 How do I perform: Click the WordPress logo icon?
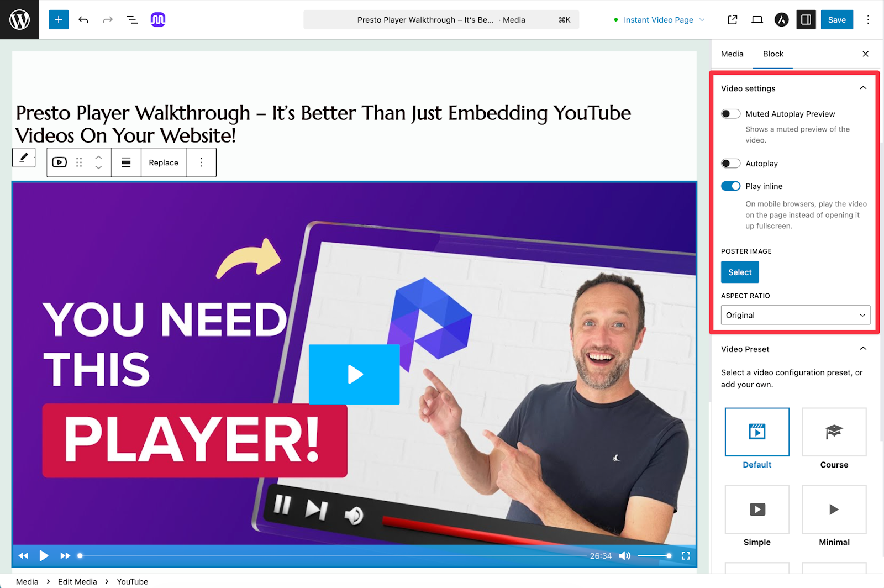(x=19, y=20)
